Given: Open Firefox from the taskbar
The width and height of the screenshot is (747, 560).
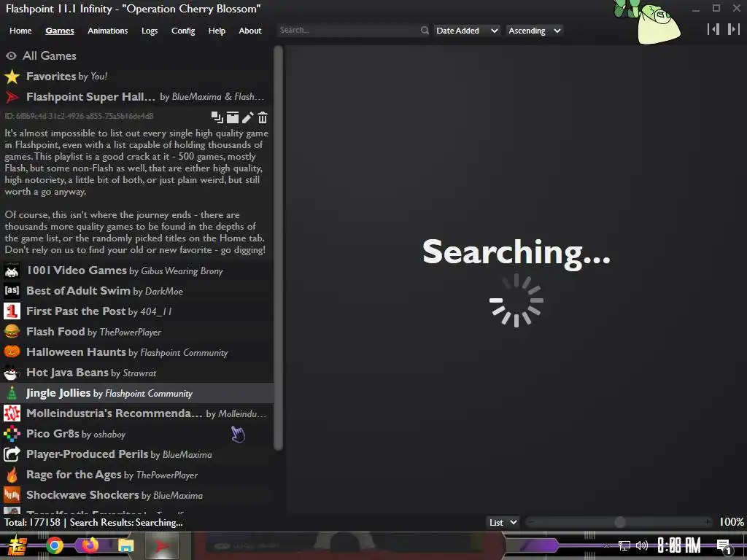Looking at the screenshot, I should (90, 545).
